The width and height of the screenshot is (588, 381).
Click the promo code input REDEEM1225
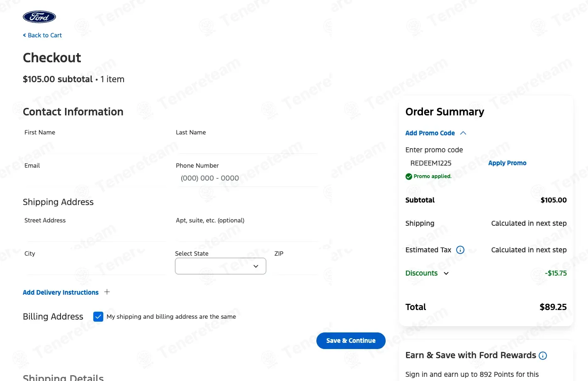tap(444, 164)
